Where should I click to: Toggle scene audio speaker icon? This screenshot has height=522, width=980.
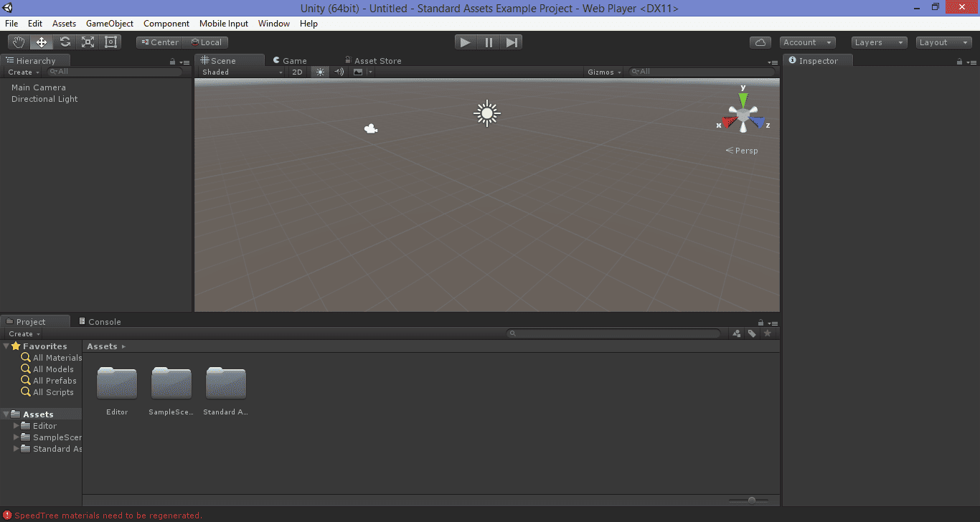click(339, 72)
